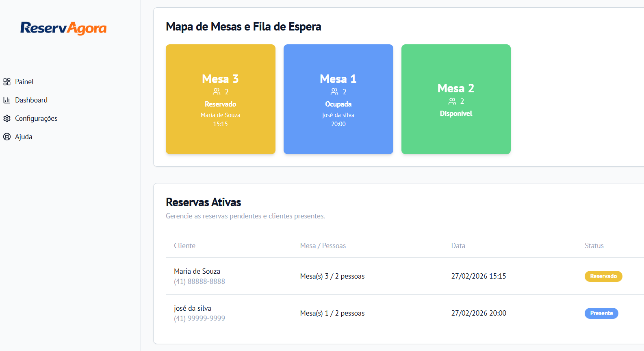644x351 pixels.
Task: Select the green Mesa 2 available card
Action: tap(455, 99)
